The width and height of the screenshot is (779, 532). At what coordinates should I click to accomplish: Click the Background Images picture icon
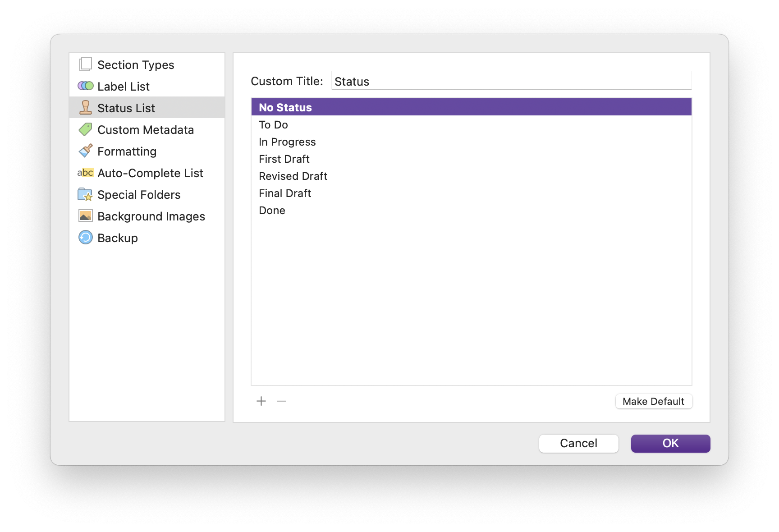(x=85, y=216)
